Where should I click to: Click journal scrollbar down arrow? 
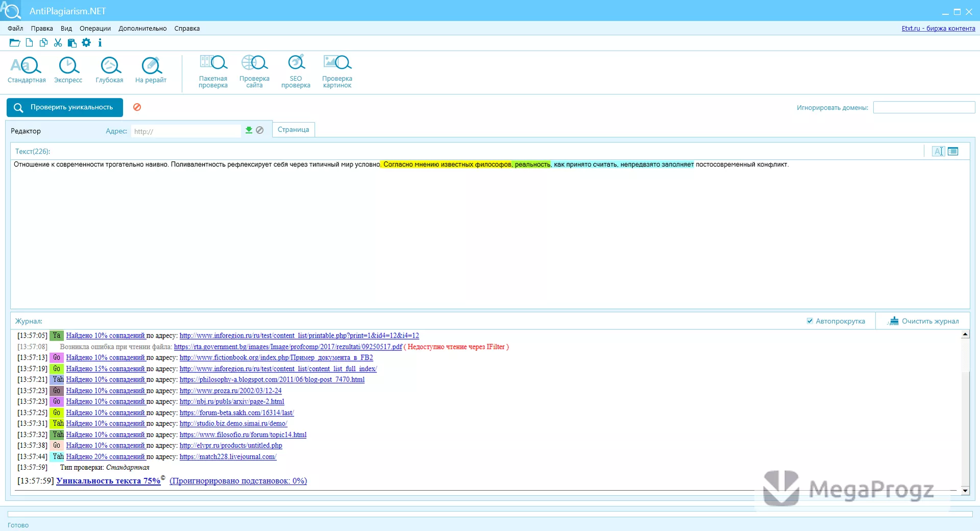[965, 491]
